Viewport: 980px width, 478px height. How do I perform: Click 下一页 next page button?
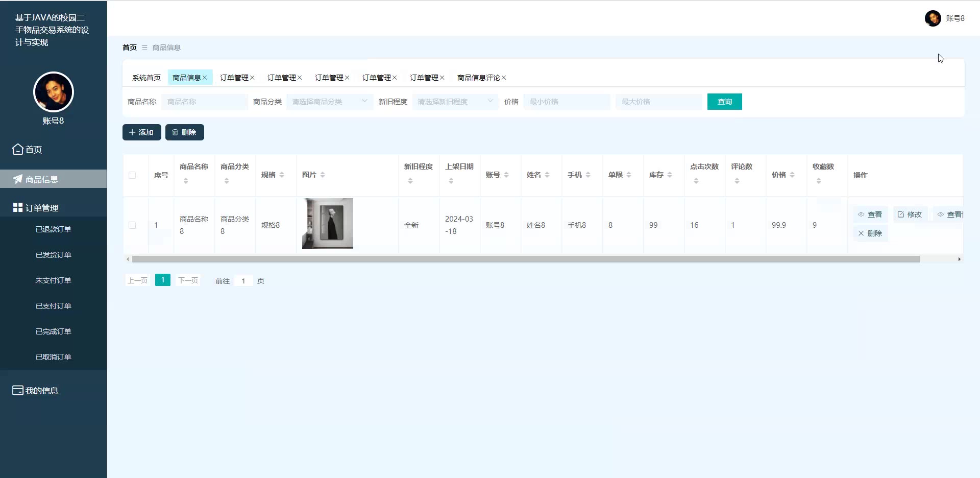pos(188,280)
